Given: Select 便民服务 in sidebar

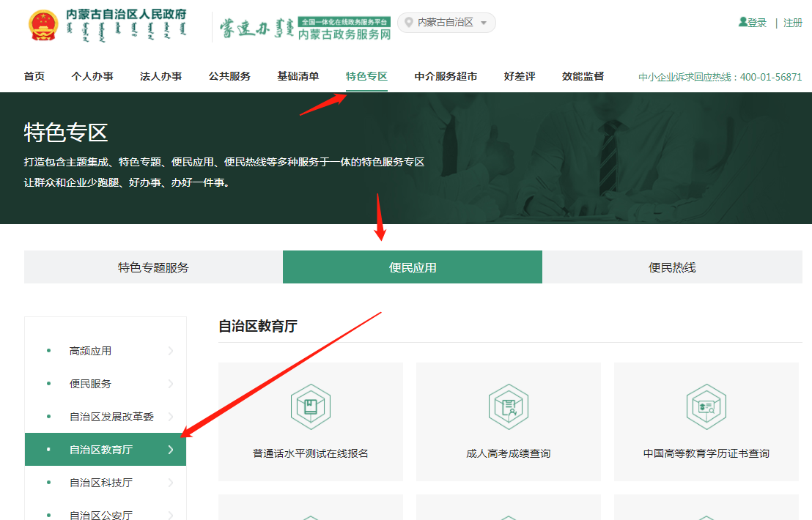Looking at the screenshot, I should (x=106, y=384).
